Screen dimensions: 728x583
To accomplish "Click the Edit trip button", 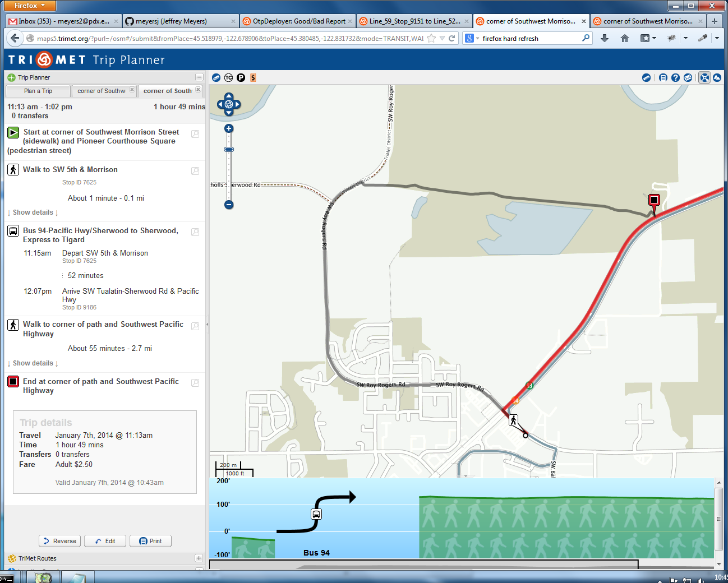I will tap(105, 541).
